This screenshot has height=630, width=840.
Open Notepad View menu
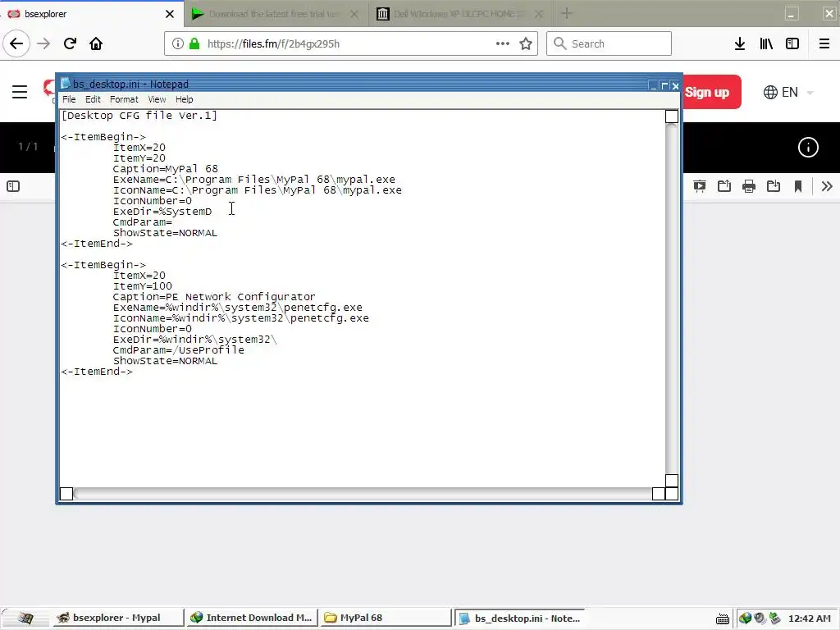pyautogui.click(x=157, y=99)
